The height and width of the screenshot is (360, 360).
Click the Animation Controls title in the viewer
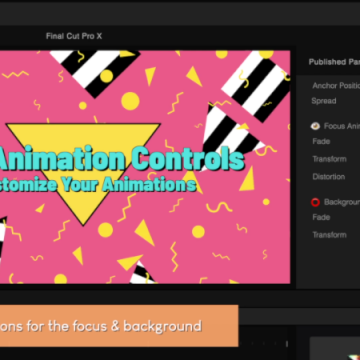tap(122, 159)
